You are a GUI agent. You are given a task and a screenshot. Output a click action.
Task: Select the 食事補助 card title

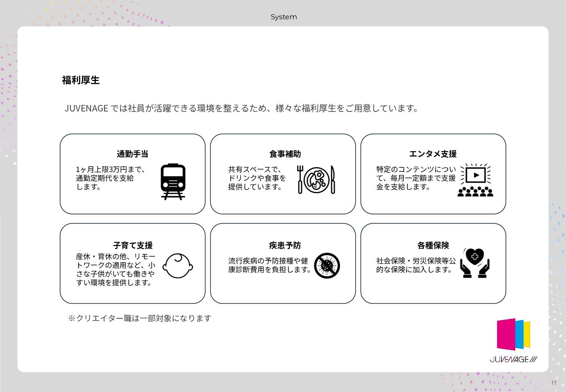285,154
